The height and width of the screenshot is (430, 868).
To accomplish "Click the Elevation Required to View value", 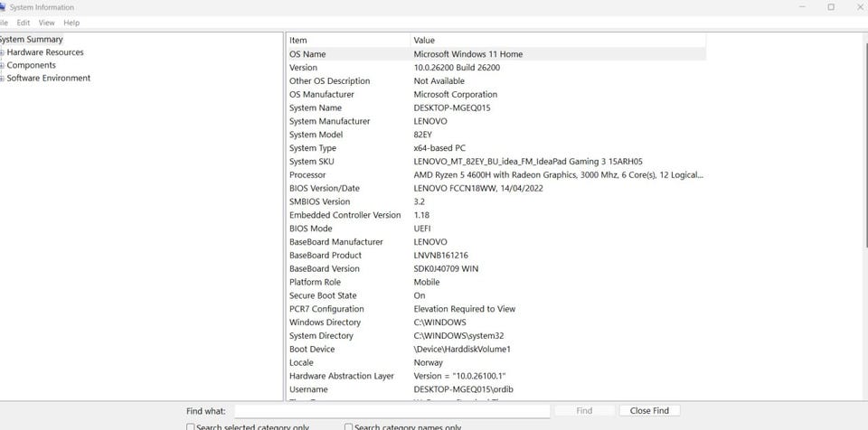I will 465,309.
